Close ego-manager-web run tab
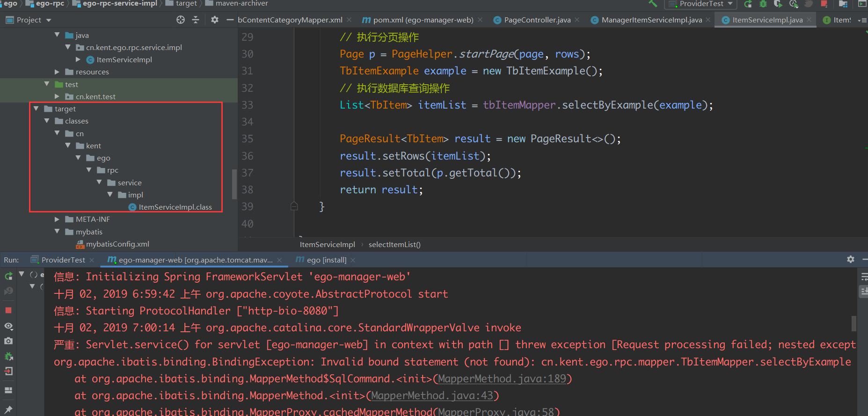 tap(279, 260)
